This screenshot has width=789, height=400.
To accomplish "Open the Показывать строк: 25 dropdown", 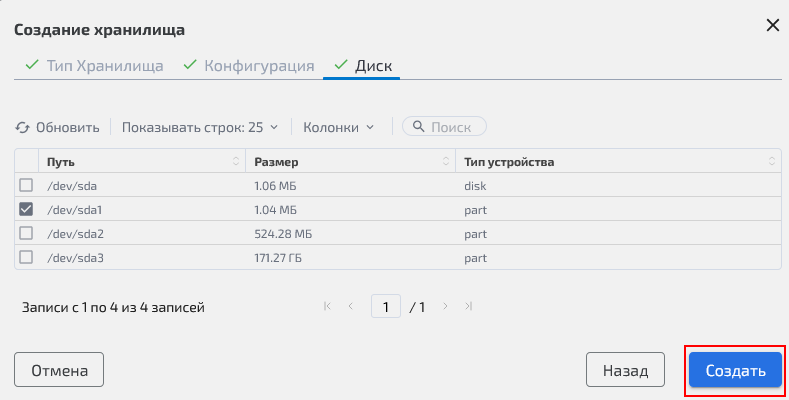I will [199, 127].
